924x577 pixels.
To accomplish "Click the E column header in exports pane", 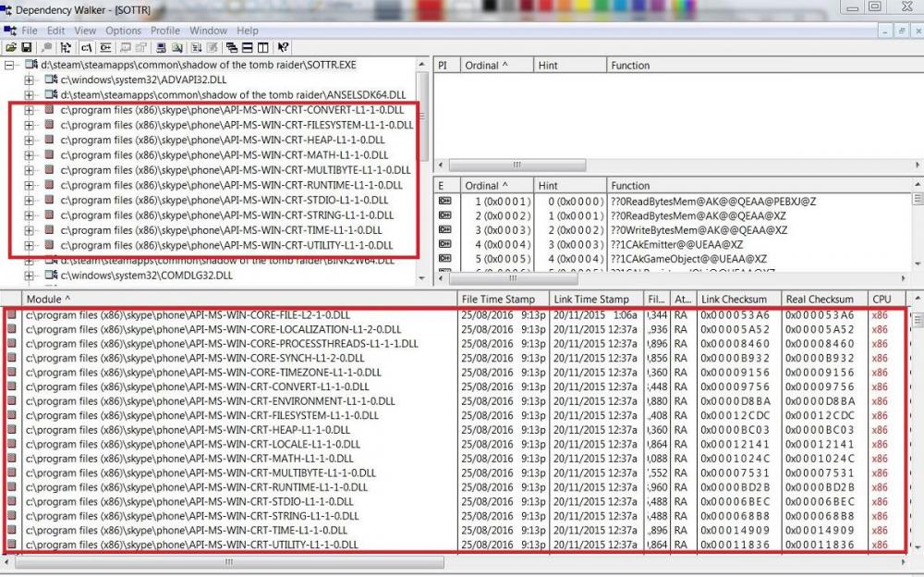I will click(447, 186).
